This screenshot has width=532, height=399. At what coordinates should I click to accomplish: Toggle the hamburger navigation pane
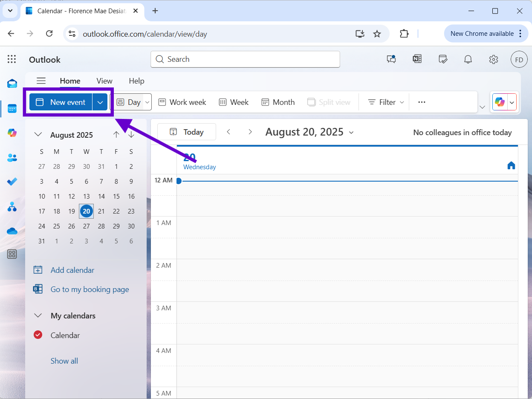coord(41,81)
